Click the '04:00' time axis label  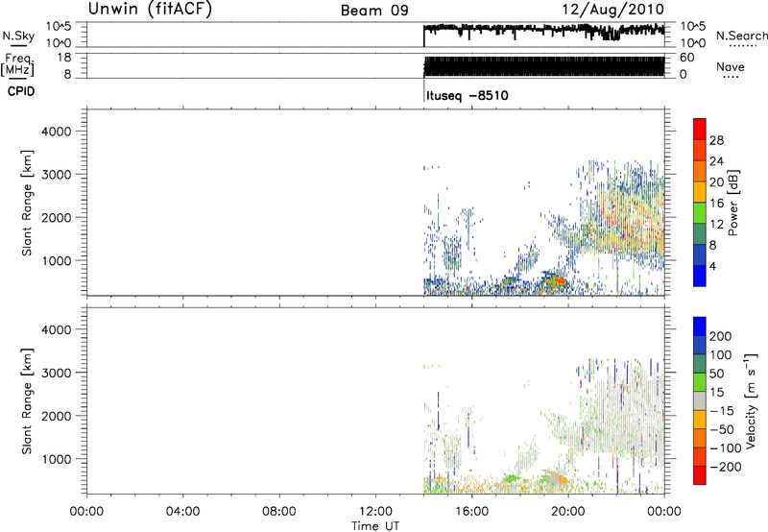point(183,512)
